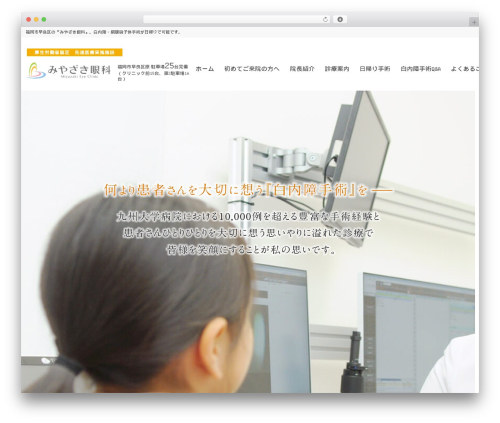Click the circular icon beside the address bar

click(340, 20)
